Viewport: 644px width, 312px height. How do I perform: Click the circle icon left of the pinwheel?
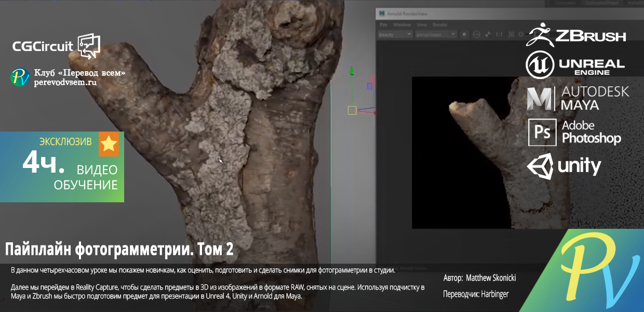click(477, 34)
